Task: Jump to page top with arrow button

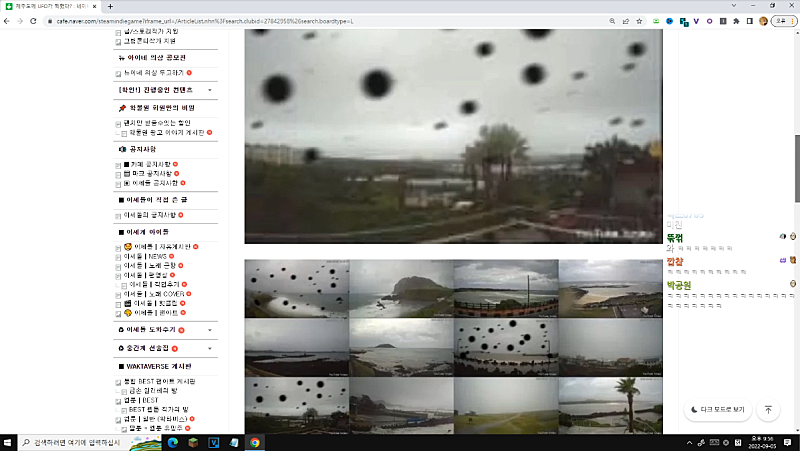Action: click(x=768, y=410)
